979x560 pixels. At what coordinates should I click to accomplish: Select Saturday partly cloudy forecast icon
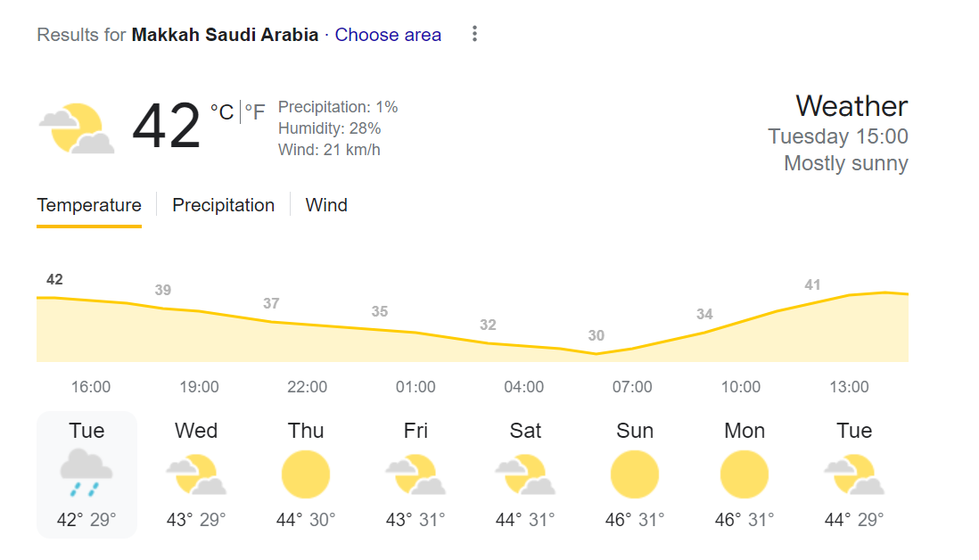[525, 474]
